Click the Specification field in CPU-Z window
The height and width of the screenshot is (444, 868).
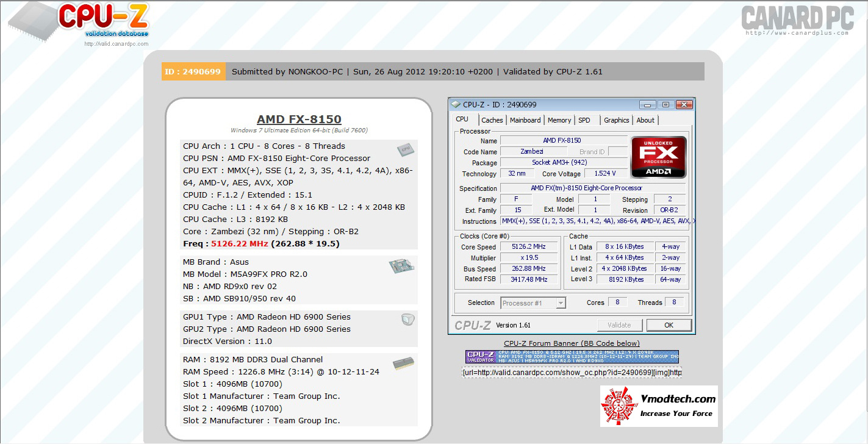coord(593,188)
